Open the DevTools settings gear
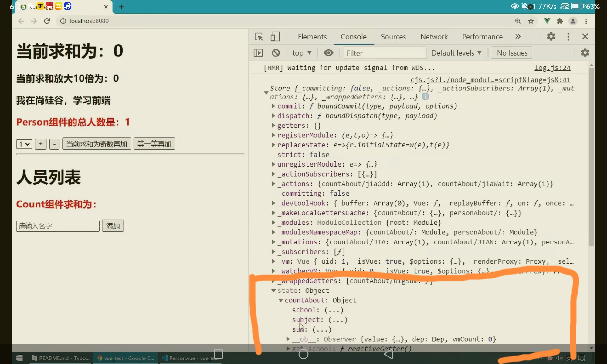 point(551,37)
